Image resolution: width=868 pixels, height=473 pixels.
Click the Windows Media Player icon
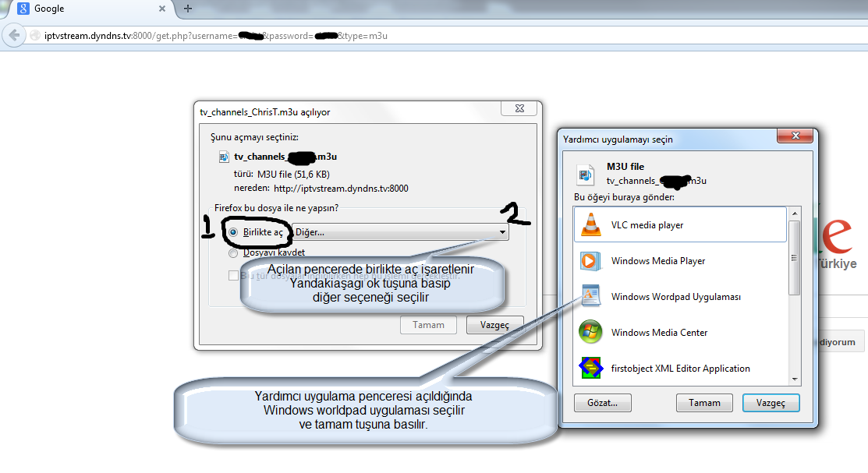click(x=590, y=261)
